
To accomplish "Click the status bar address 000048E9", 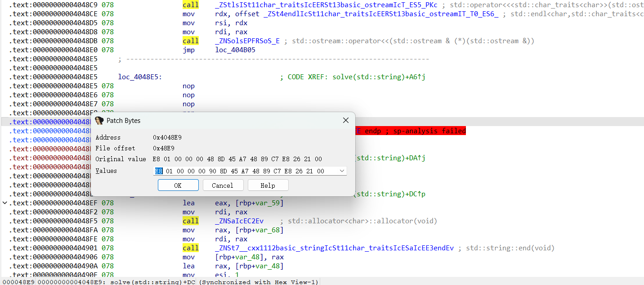I will 18,282.
